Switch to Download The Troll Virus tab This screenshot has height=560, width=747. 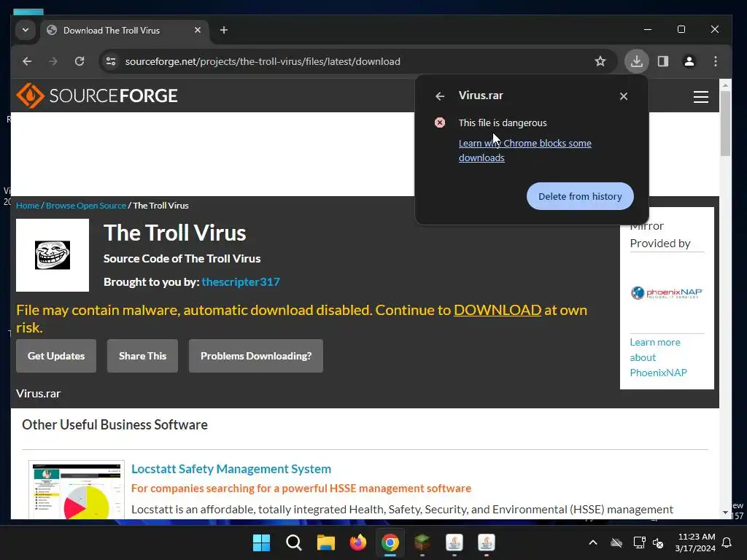[x=124, y=30]
